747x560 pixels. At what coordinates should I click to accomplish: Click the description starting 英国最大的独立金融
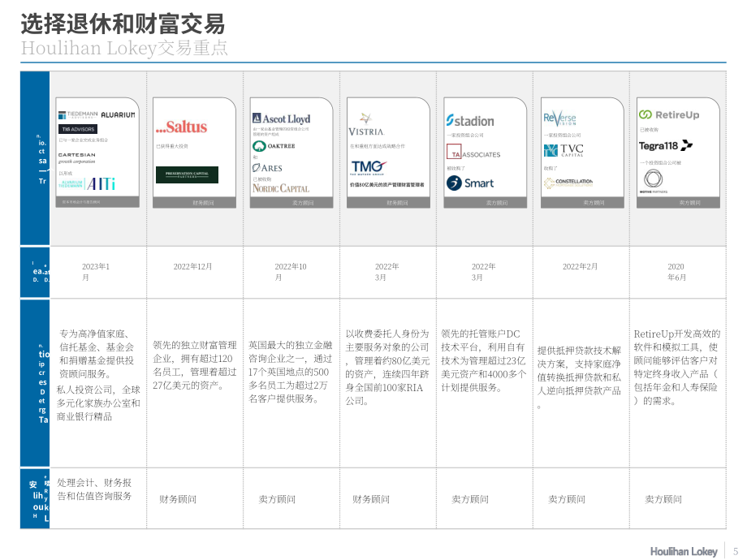point(290,372)
